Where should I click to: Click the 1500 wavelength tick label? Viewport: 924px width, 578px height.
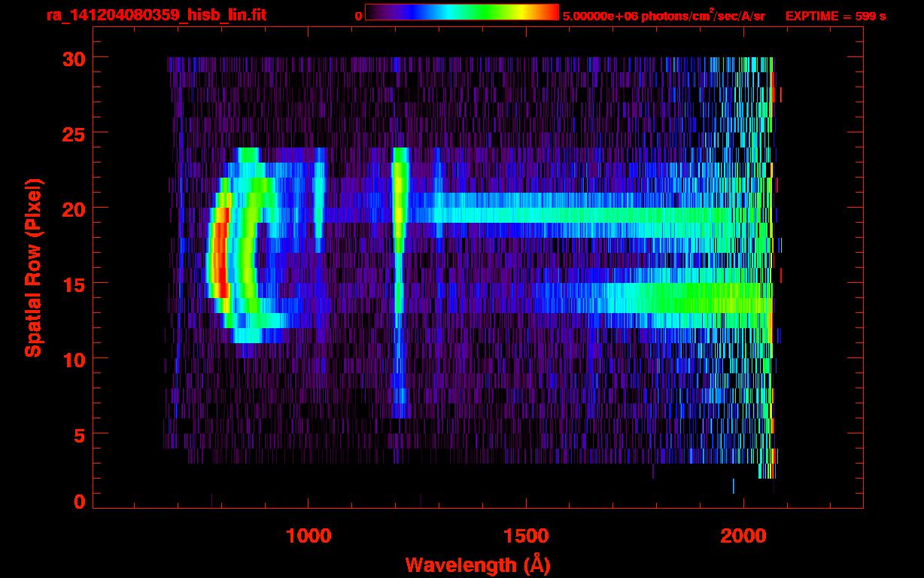pos(526,536)
